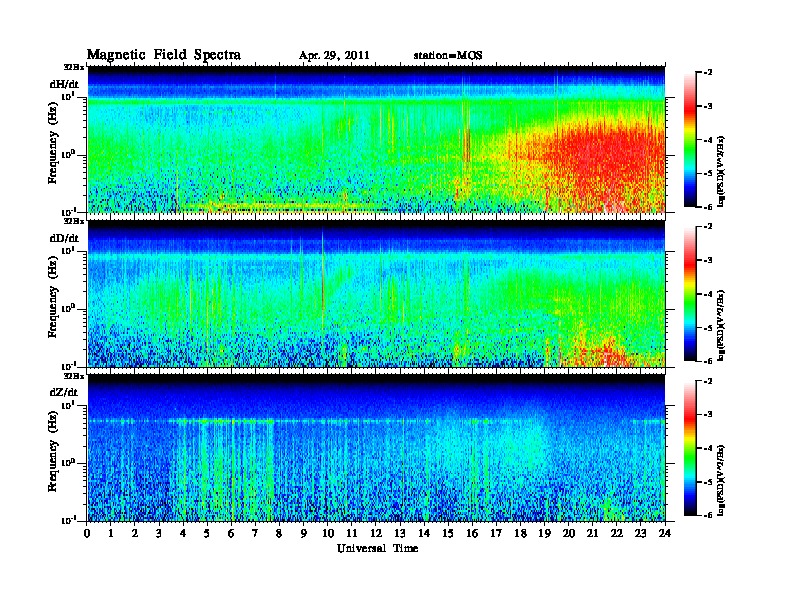Screen dimensions: 792x612
Task: Click the '3' tick on the time axis
Action: (159, 533)
